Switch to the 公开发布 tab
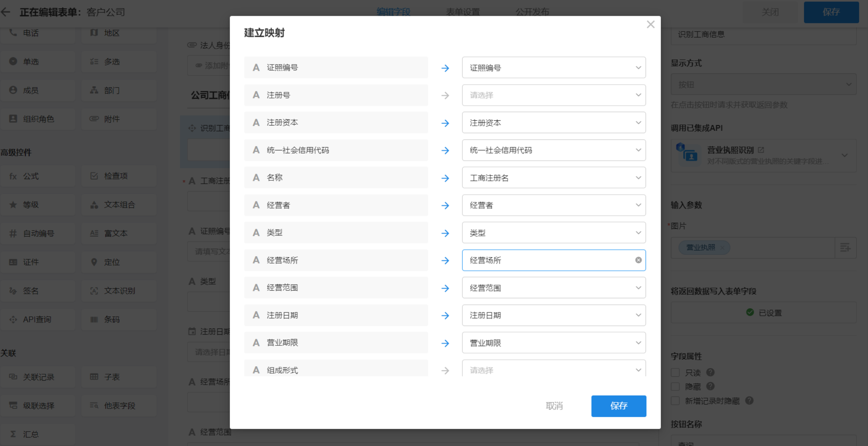868x446 pixels. 532,12
